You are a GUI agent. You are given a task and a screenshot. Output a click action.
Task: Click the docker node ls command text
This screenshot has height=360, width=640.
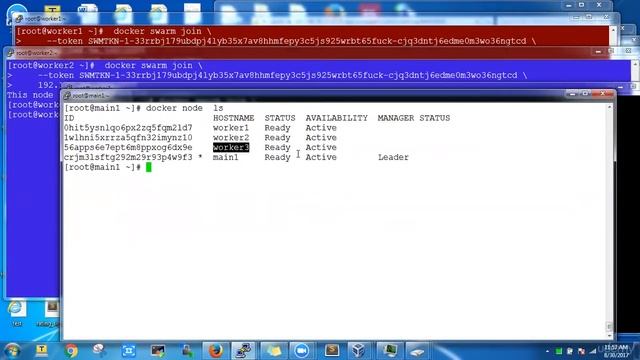tap(184, 108)
